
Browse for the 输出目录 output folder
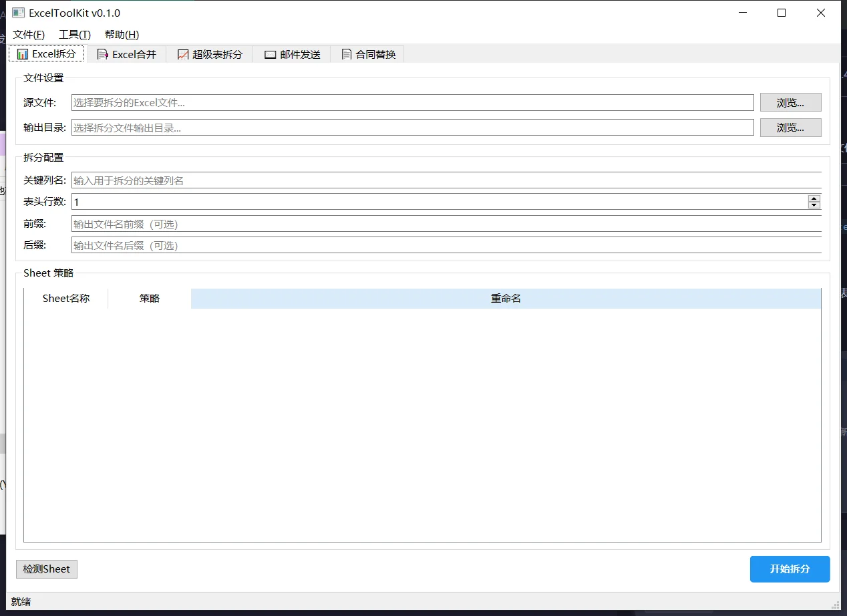(791, 128)
